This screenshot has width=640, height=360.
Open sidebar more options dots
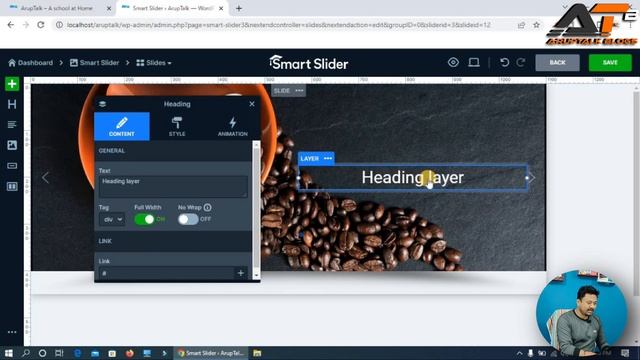pos(12,332)
